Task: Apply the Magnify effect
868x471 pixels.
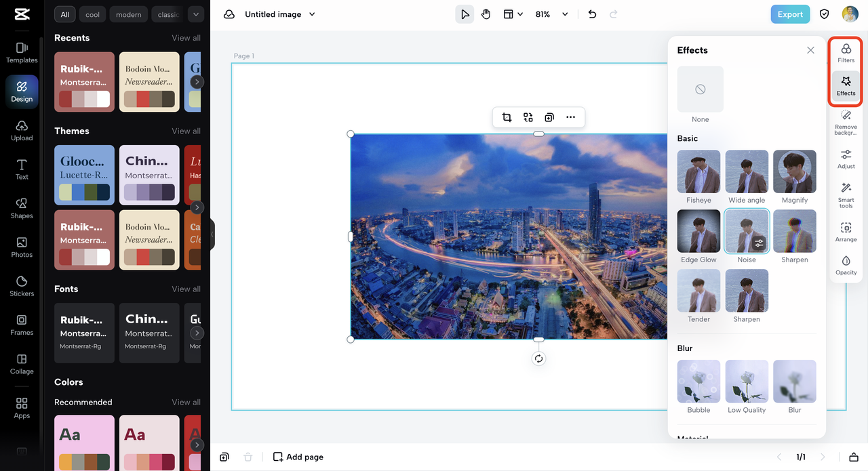Action: pos(795,172)
